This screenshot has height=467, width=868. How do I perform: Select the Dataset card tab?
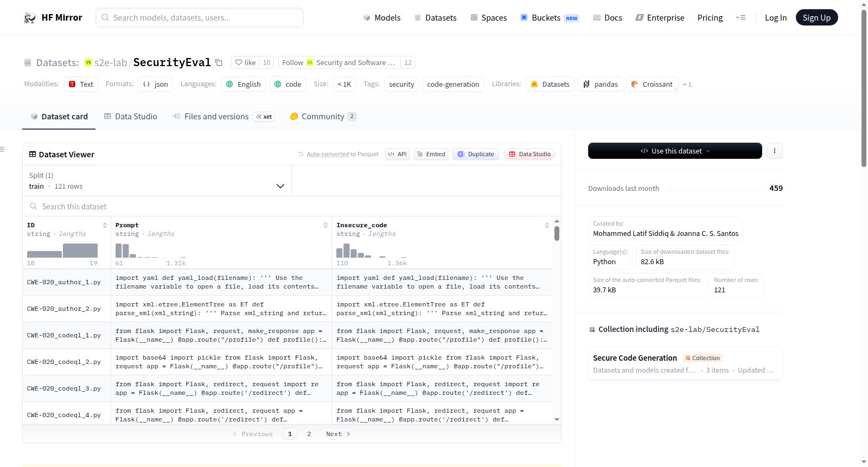(59, 117)
